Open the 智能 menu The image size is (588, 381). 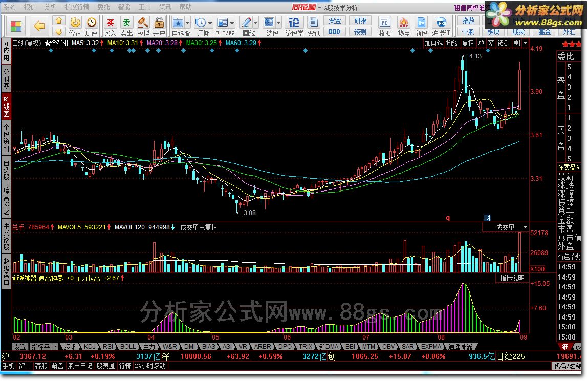click(124, 7)
